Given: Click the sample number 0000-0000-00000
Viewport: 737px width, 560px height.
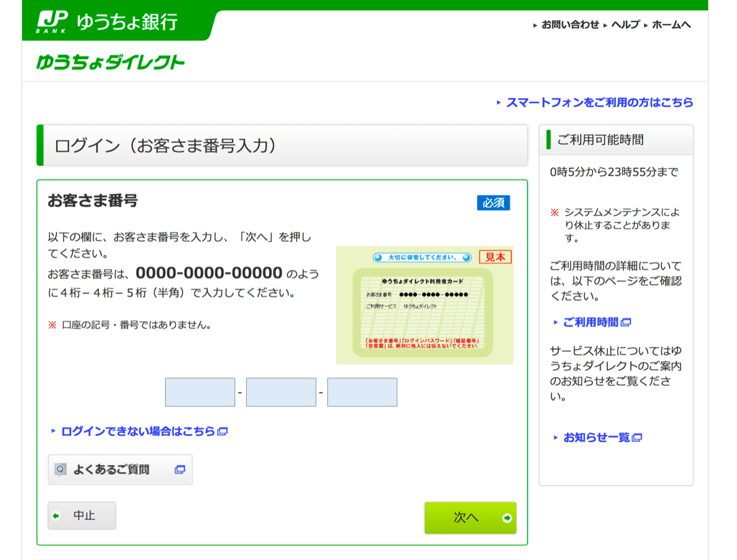Looking at the screenshot, I should pos(209,273).
